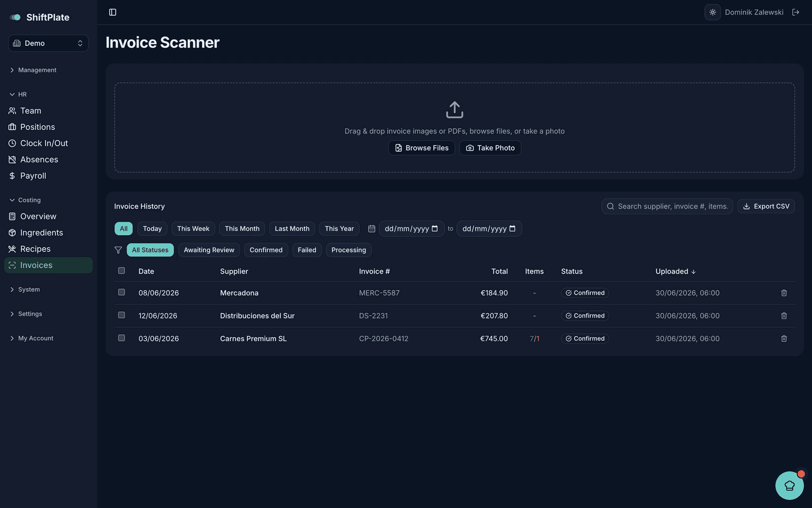The width and height of the screenshot is (812, 508).
Task: Expand the Management section
Action: pos(33,70)
